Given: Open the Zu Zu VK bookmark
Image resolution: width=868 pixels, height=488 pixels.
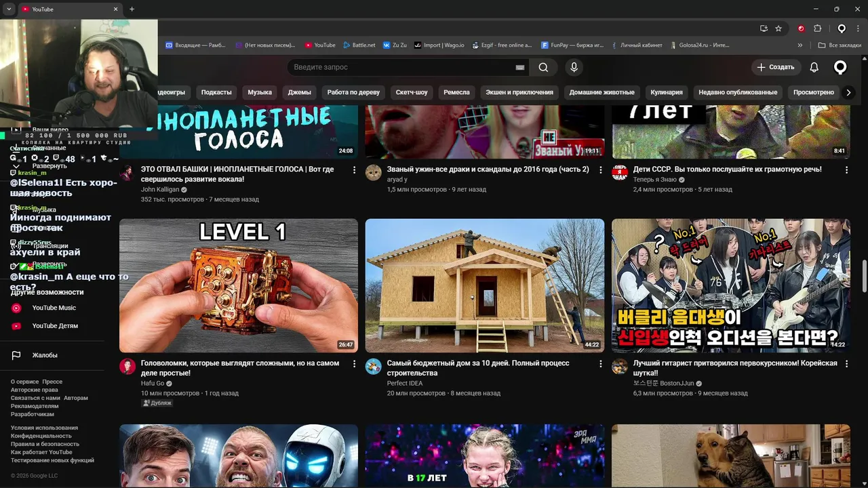Looking at the screenshot, I should 395,45.
